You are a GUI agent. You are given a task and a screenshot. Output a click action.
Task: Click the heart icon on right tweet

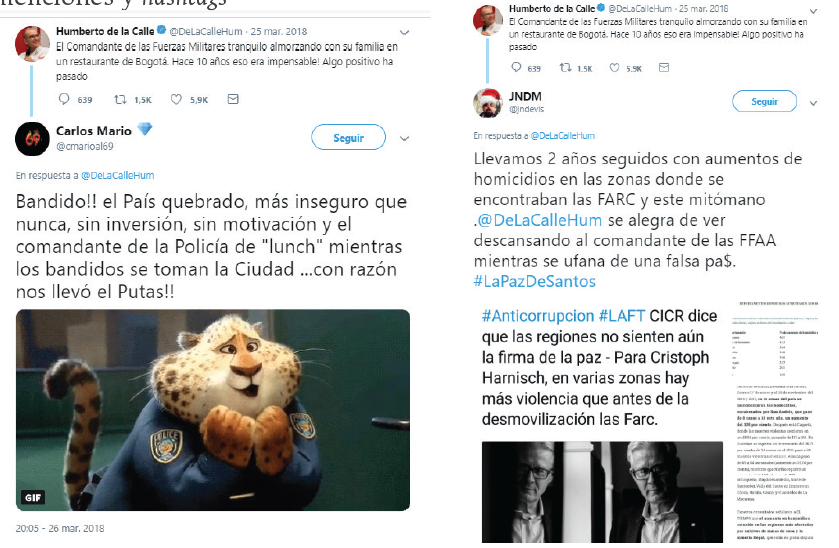coord(614,67)
